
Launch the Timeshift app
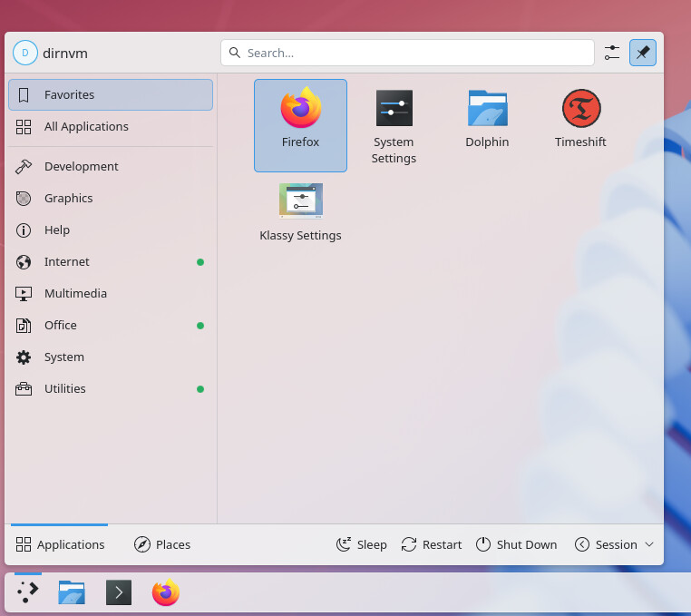[x=580, y=119]
